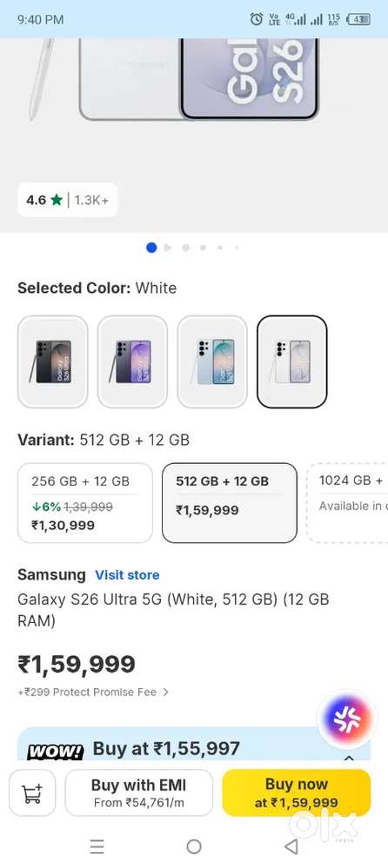Viewport: 388px width, 868px height.
Task: Tap the green star rating badge
Action: [x=67, y=200]
